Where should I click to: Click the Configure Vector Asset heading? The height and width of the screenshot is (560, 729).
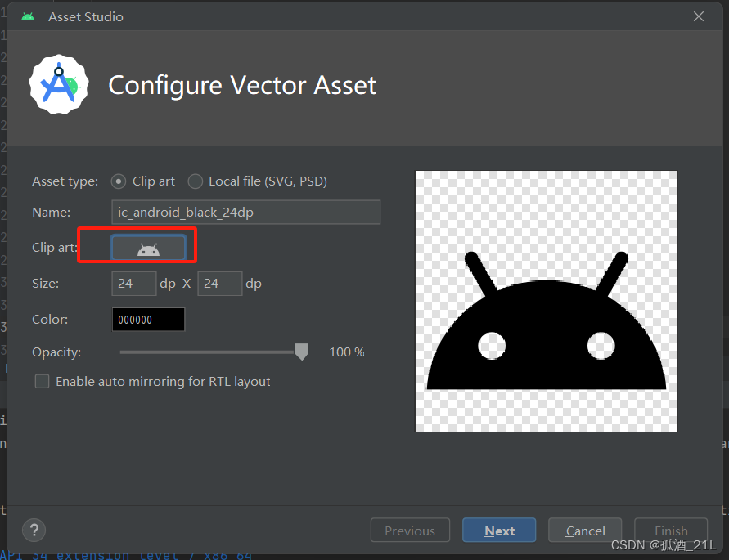241,86
